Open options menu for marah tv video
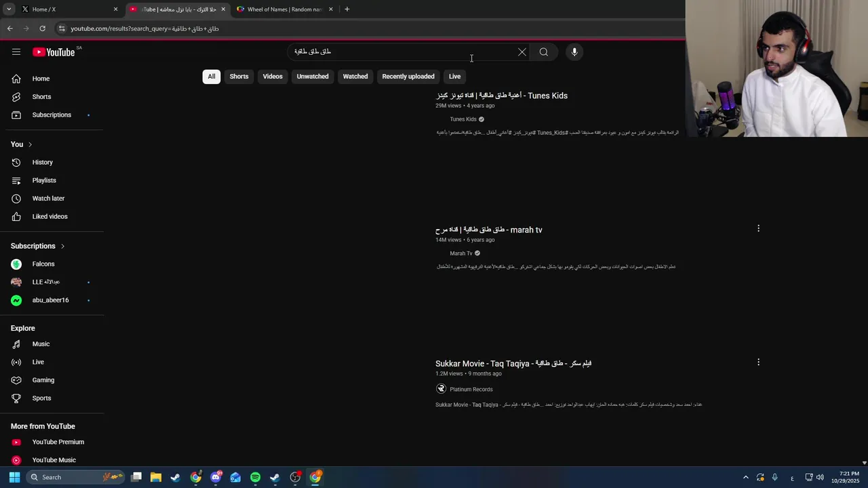 click(758, 228)
